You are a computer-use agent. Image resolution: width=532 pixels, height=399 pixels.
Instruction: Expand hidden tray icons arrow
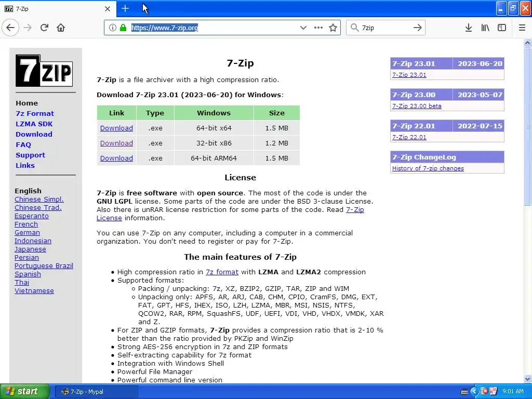coord(474,392)
